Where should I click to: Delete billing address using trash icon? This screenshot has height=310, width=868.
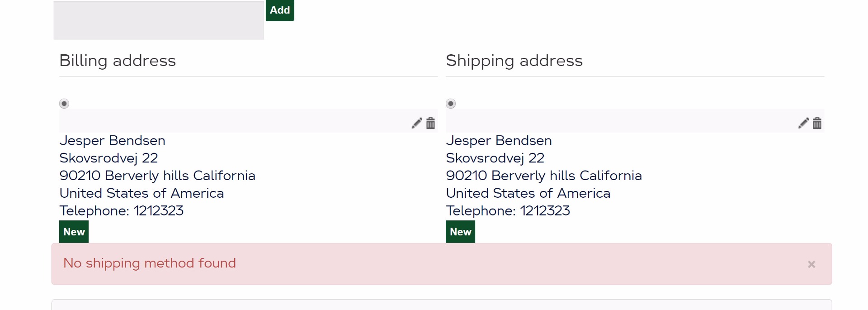click(431, 123)
